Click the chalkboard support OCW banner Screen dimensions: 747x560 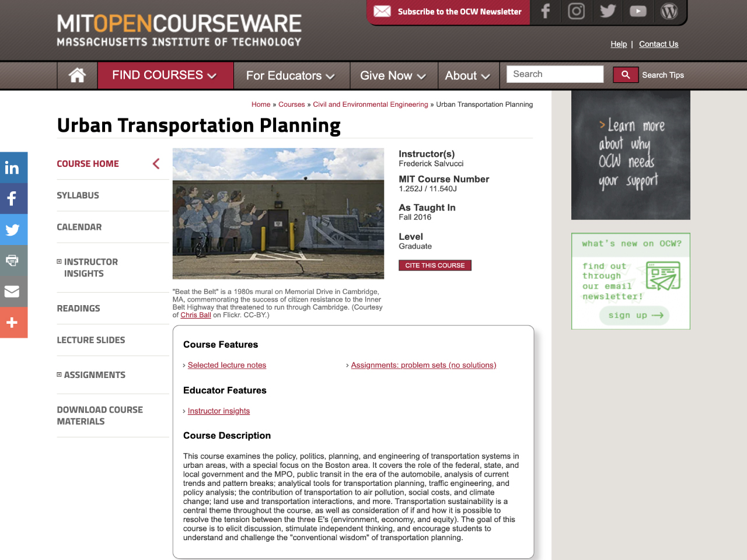(x=631, y=155)
